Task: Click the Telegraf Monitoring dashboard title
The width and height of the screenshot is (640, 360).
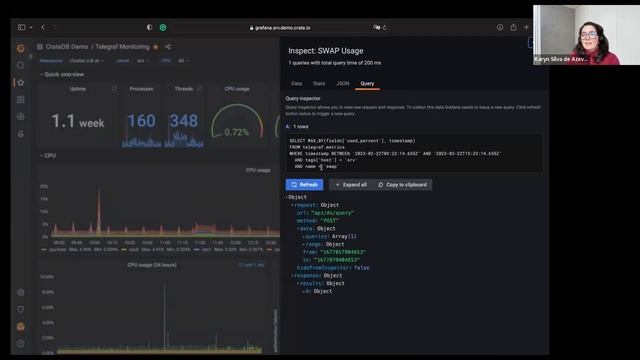Action: coord(122,47)
